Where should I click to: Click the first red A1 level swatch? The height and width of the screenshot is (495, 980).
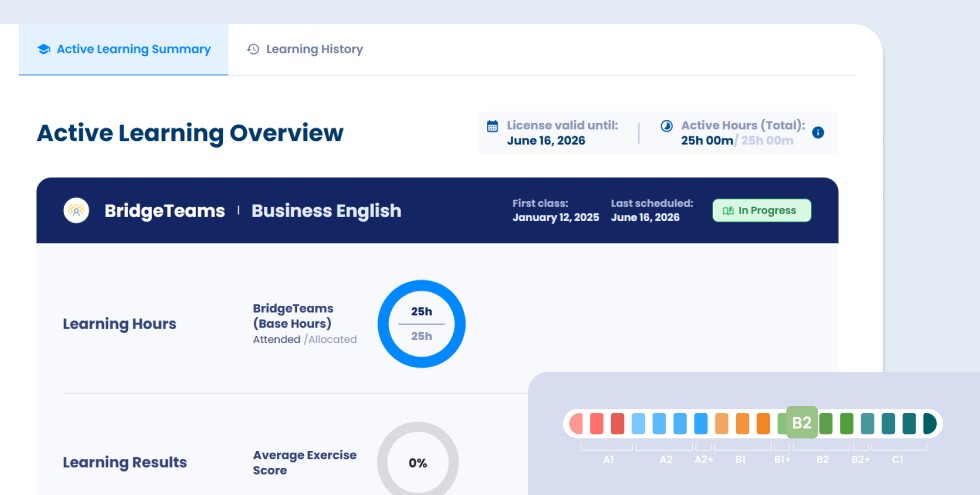point(576,423)
